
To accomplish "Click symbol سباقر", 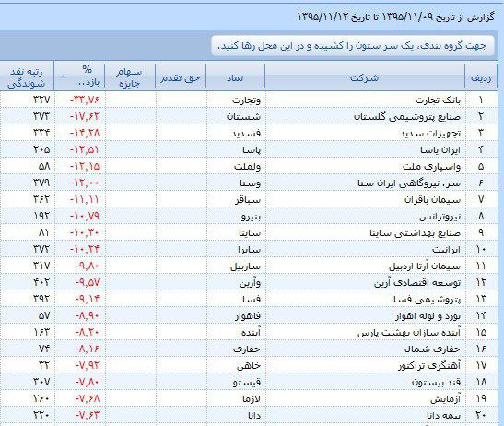I will tap(248, 200).
